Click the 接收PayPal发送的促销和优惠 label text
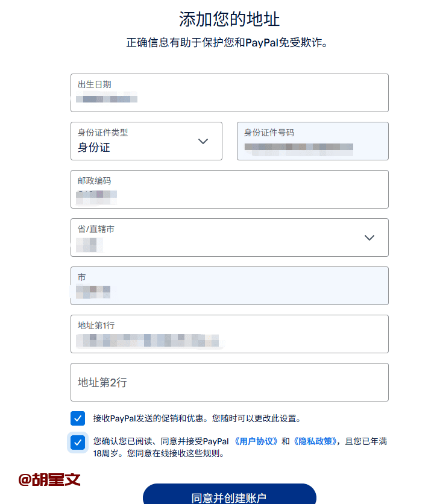This screenshot has width=437, height=504. pyautogui.click(x=196, y=418)
